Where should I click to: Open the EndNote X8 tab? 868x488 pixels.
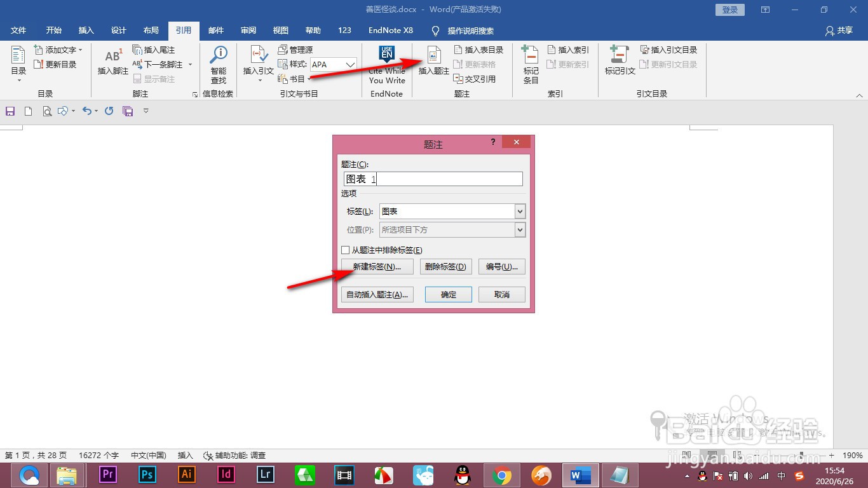coord(391,30)
